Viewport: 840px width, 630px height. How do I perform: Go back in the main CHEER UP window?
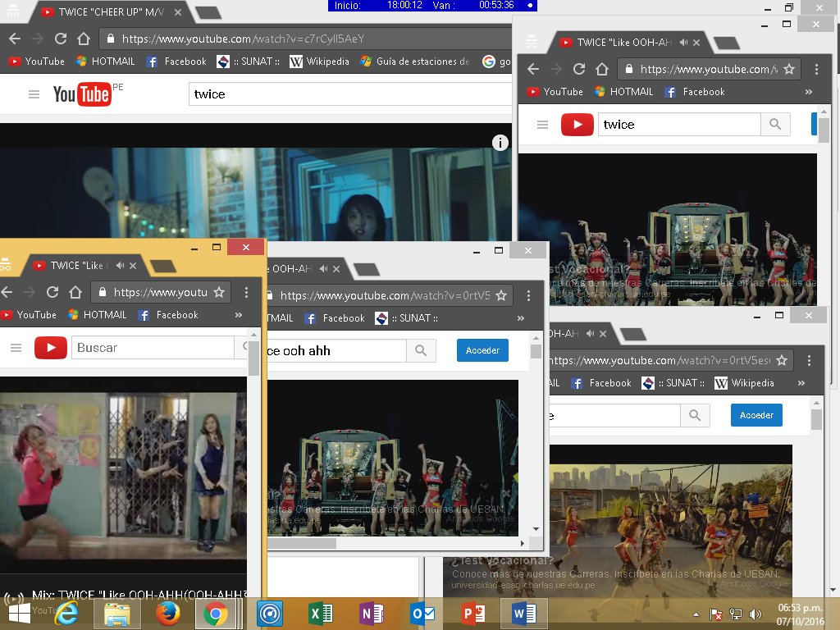point(15,39)
